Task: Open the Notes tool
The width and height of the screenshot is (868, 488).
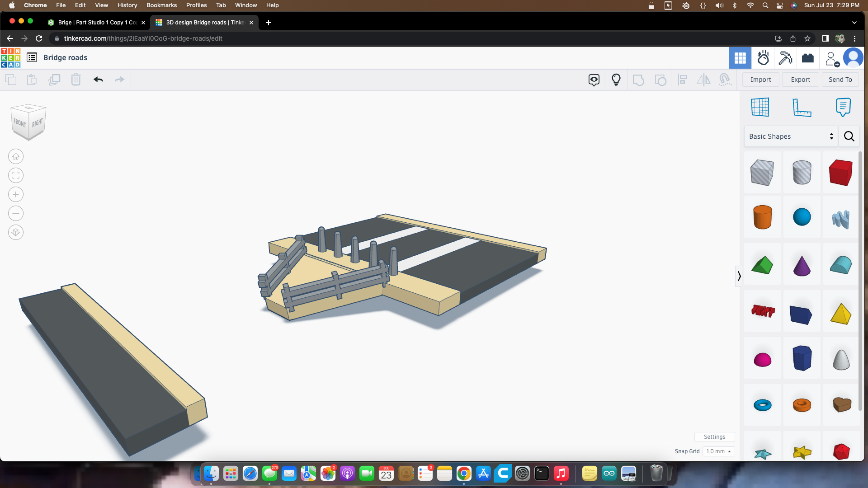Action: 843,107
